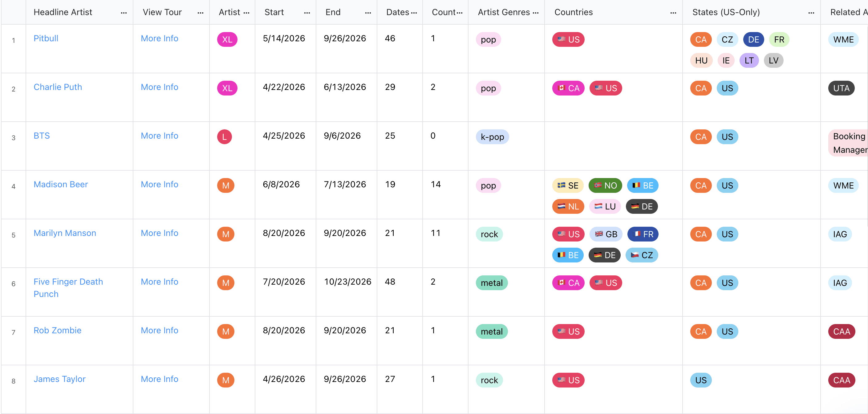The image size is (868, 414).
Task: Click GB country tag for Marilyn Manson
Action: (x=606, y=234)
